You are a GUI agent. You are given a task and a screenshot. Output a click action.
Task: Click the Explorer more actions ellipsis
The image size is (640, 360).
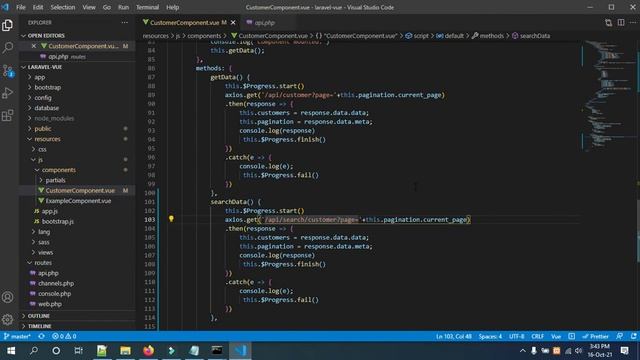[x=124, y=22]
